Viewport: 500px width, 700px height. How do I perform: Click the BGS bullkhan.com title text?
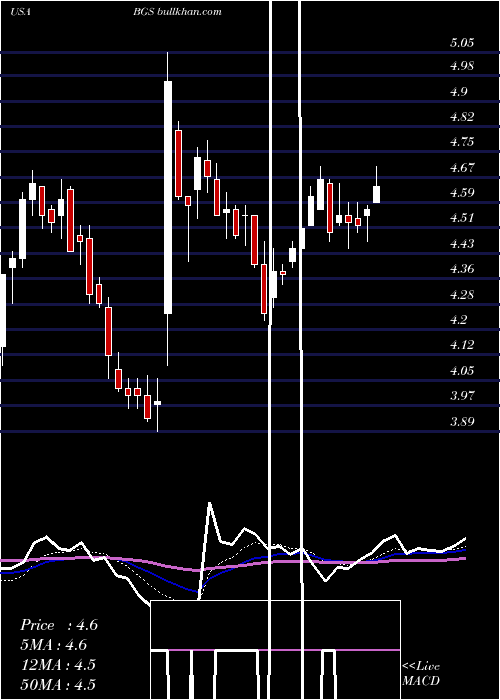click(x=177, y=12)
